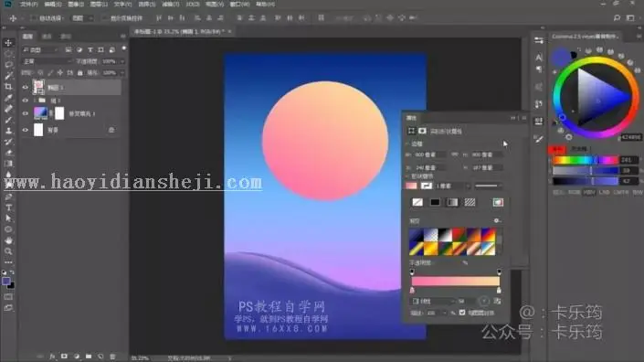The width and height of the screenshot is (644, 362).
Task: Click the reverse gradient icon in Properties
Action: [x=497, y=301]
